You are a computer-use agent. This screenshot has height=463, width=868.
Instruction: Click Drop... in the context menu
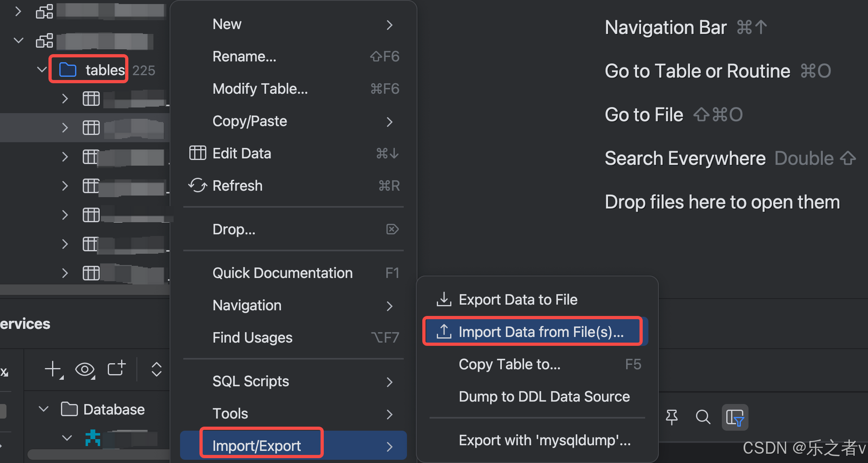point(234,229)
